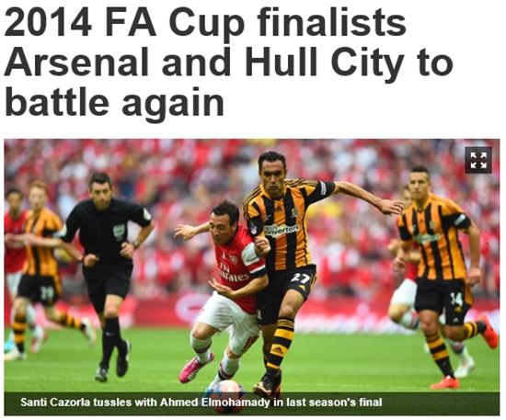Click the headline about 2014 FA Cup finalists

click(228, 62)
